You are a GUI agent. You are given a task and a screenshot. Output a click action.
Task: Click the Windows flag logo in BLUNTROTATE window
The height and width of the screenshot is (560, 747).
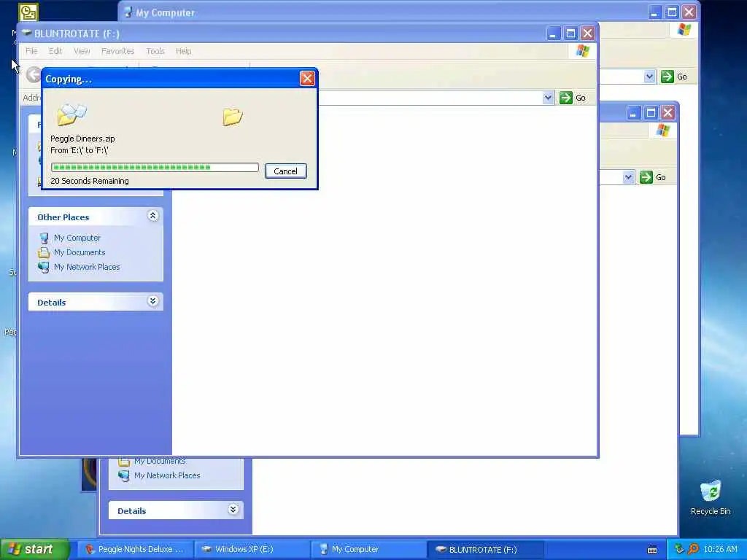(582, 51)
